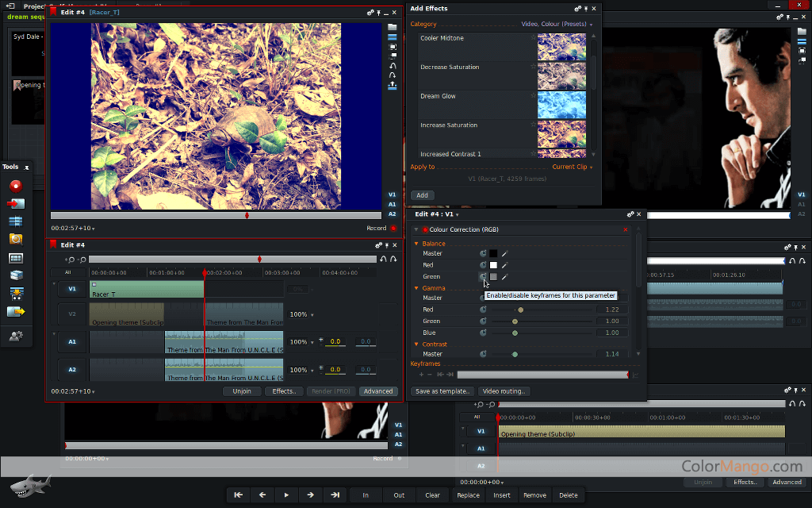Toggle A2 track in Edit #4 timeline
This screenshot has width=812, height=508.
pos(72,370)
